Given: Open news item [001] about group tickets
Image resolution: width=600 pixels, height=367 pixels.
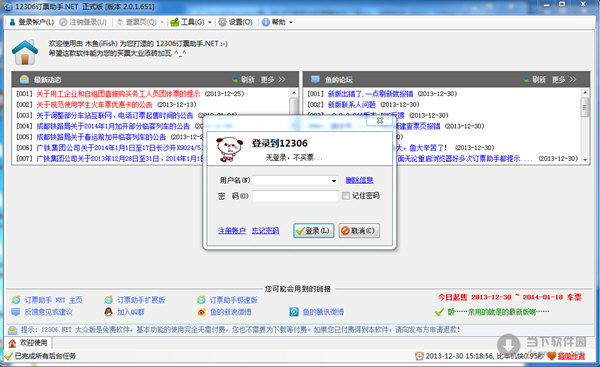Looking at the screenshot, I should tap(118, 94).
